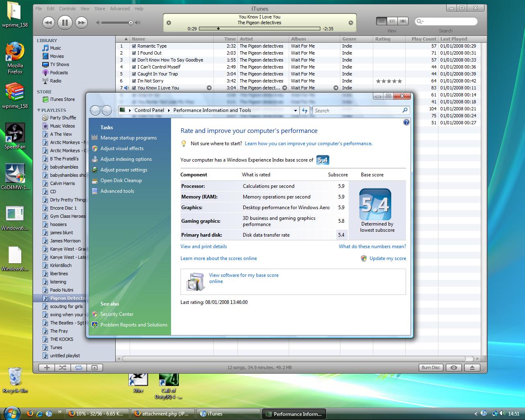
Task: Switch iTunes to album grouped view
Action: click(x=392, y=21)
